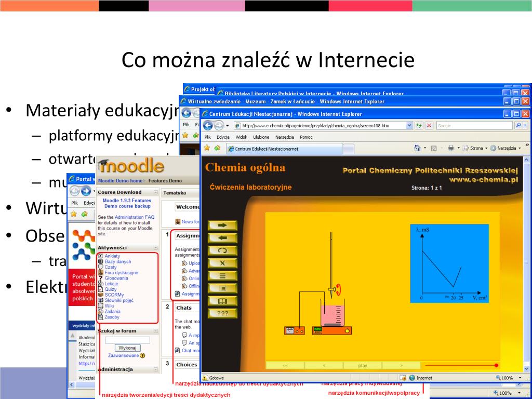The image size is (532, 399).
Task: Click the red Stop icon next to the address bar
Action: (x=429, y=126)
